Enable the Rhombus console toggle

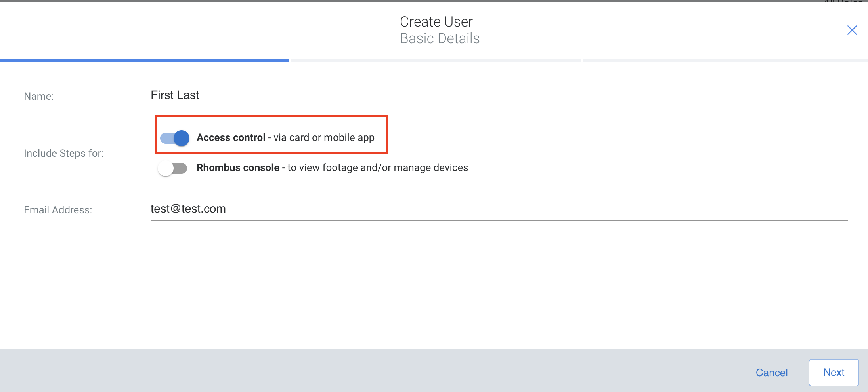[x=172, y=168]
